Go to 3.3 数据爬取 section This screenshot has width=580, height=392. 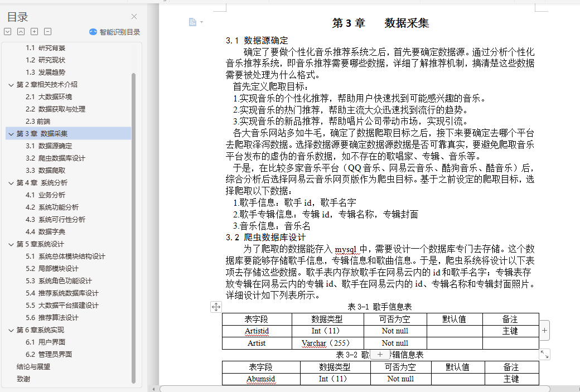(x=46, y=170)
